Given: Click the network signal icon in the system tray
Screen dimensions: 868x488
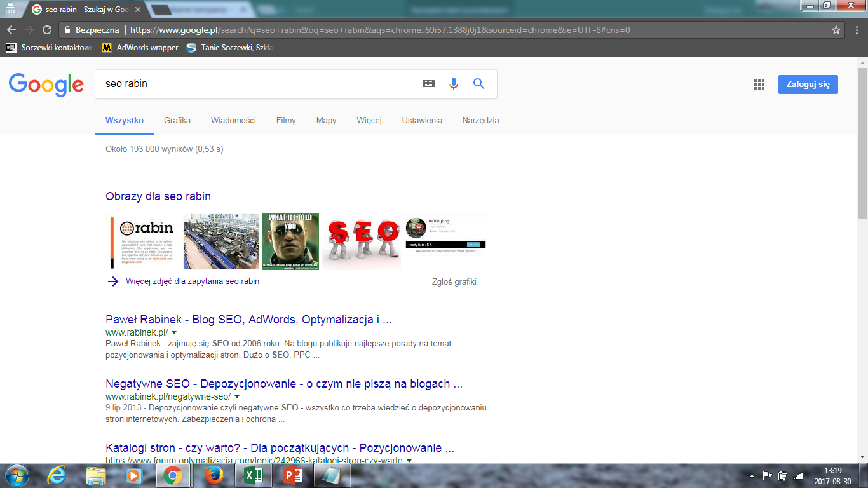Looking at the screenshot, I should [x=798, y=475].
